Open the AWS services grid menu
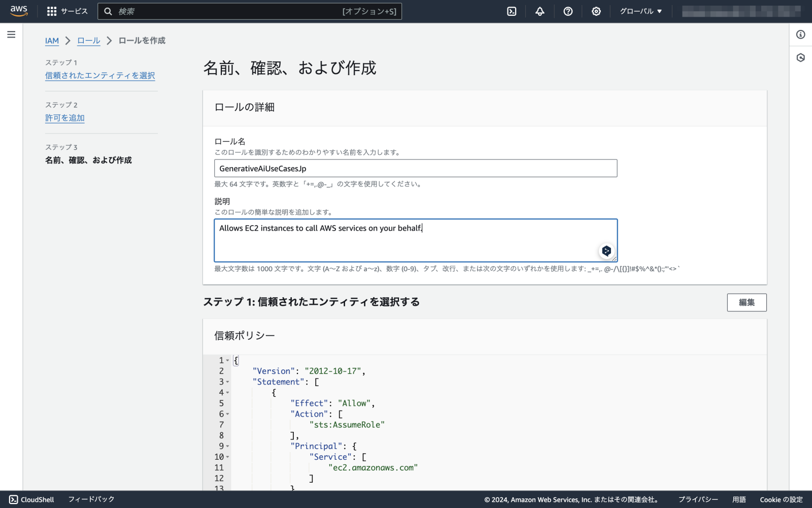This screenshot has width=812, height=508. click(51, 11)
